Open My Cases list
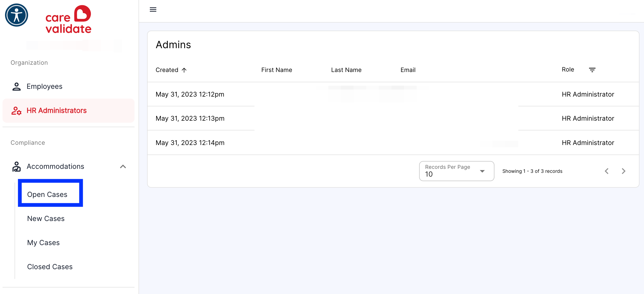 point(43,243)
